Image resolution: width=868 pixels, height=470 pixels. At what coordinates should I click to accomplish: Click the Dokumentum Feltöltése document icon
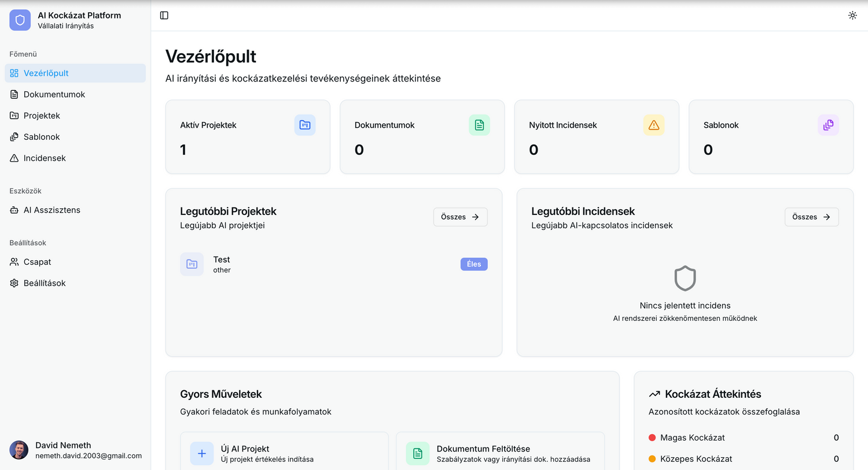(x=418, y=454)
